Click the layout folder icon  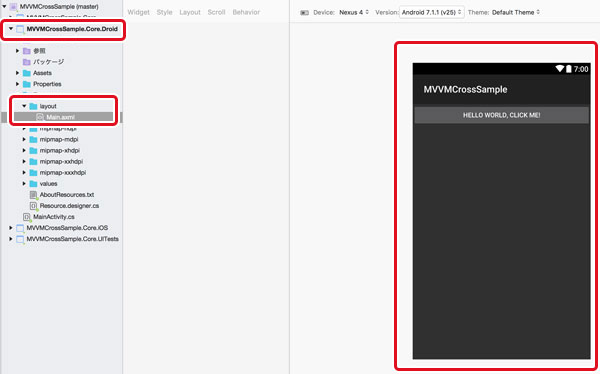33,106
